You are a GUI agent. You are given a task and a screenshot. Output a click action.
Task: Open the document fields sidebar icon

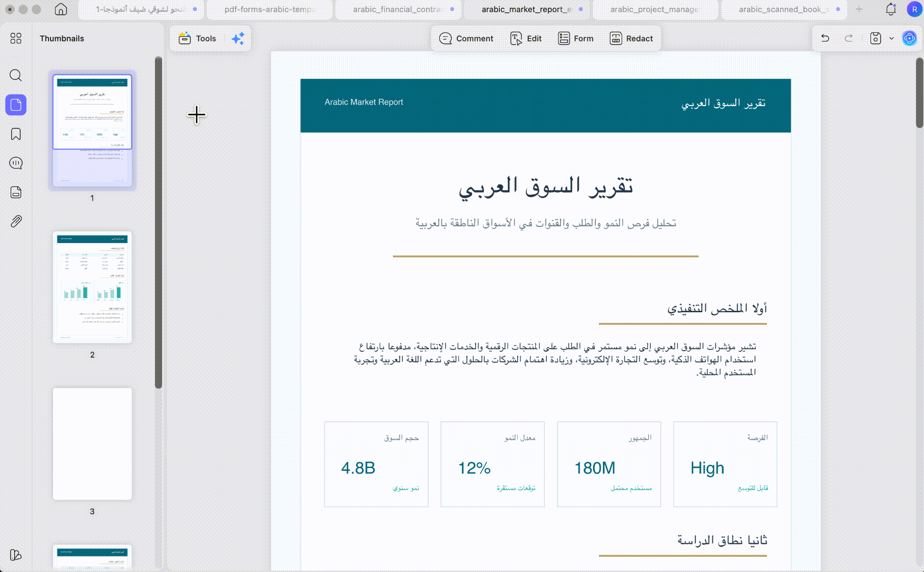point(16,193)
